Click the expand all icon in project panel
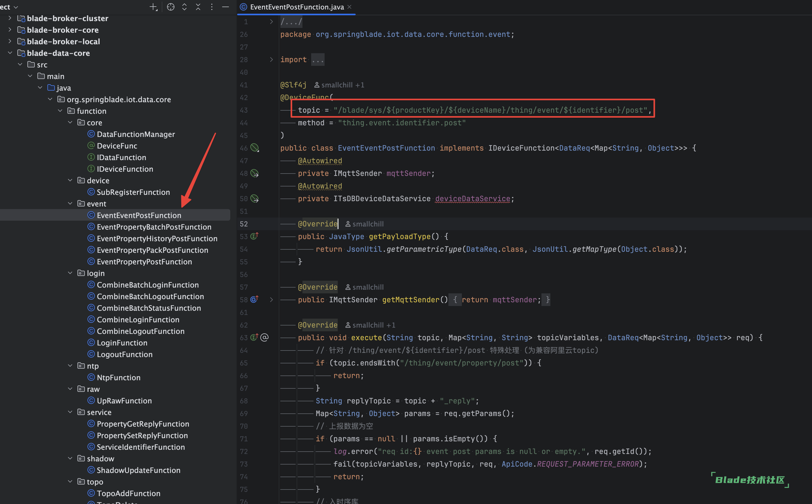 tap(184, 7)
